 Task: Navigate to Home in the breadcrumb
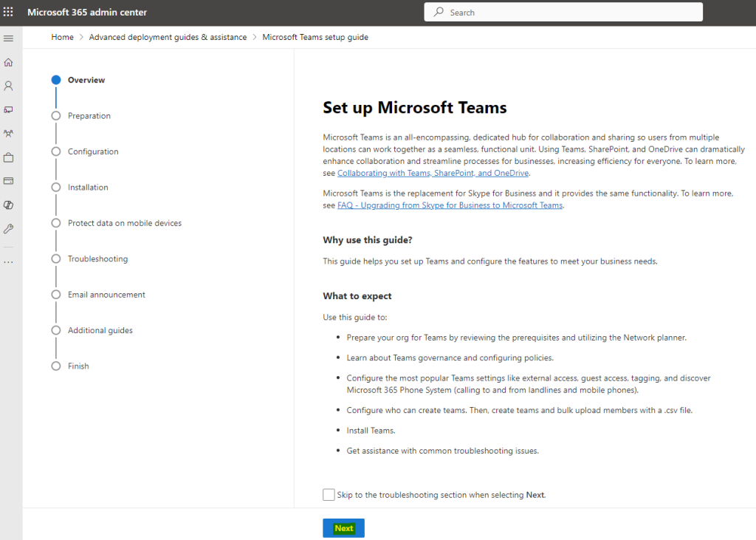pyautogui.click(x=63, y=37)
